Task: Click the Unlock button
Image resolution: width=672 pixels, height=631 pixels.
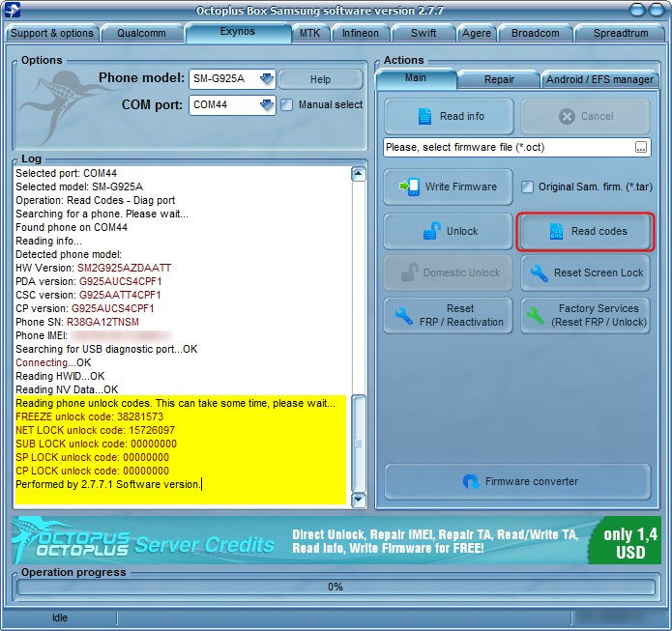Action: coord(448,231)
